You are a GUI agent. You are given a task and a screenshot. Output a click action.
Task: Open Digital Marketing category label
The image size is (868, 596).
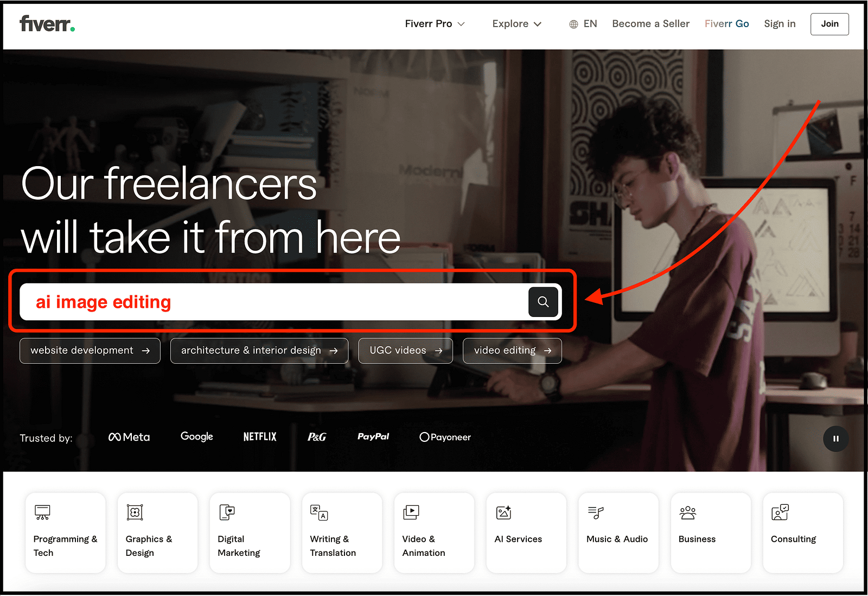click(239, 546)
